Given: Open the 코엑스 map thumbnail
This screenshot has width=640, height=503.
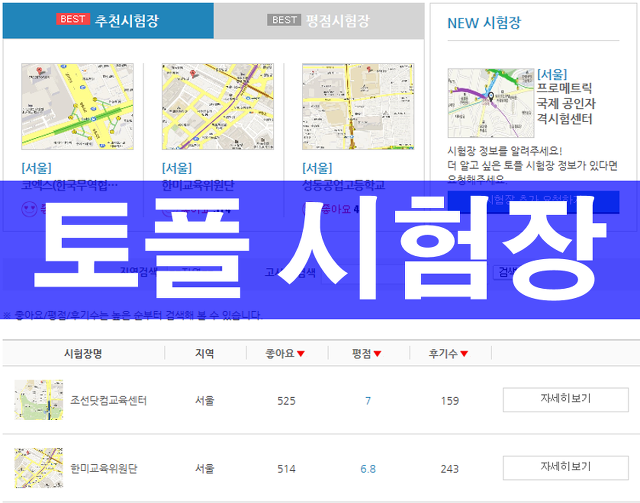Looking at the screenshot, I should (77, 106).
